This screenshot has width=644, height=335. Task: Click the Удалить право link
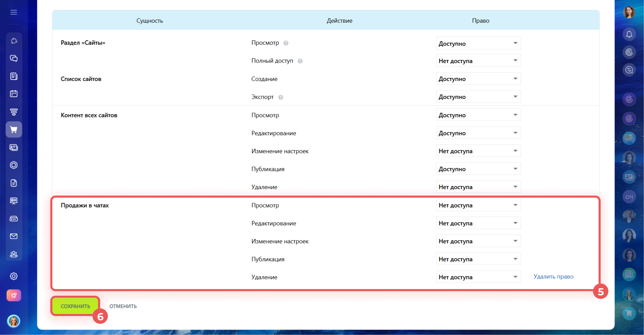point(553,277)
